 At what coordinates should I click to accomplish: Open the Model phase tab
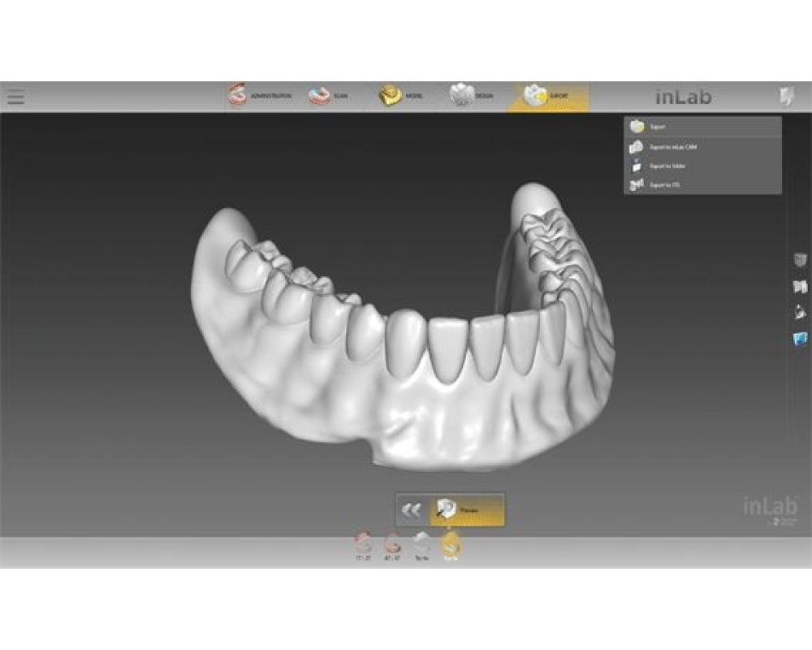click(400, 96)
